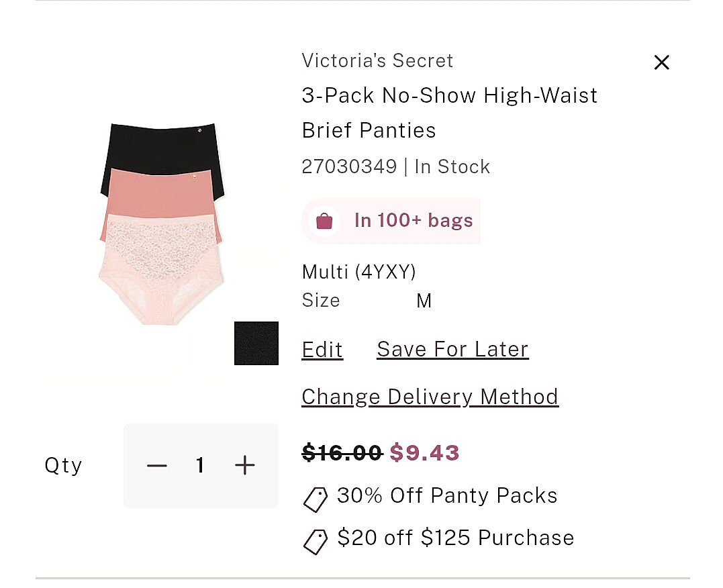View the $20 off $125 Purchase offer text
Image resolution: width=723 pixels, height=588 pixels.
(456, 538)
